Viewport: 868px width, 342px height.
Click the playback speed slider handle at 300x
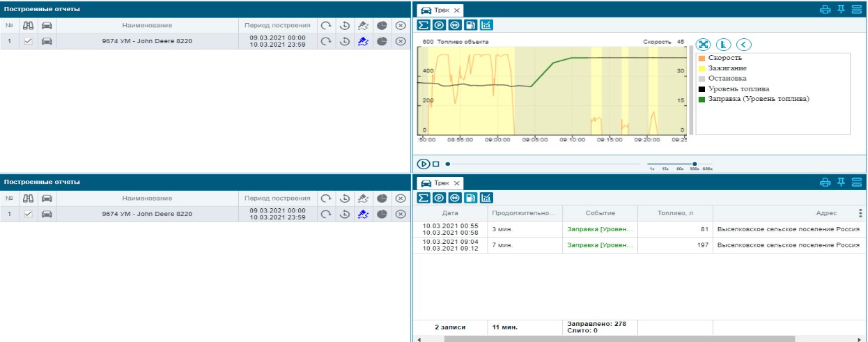[x=695, y=164]
